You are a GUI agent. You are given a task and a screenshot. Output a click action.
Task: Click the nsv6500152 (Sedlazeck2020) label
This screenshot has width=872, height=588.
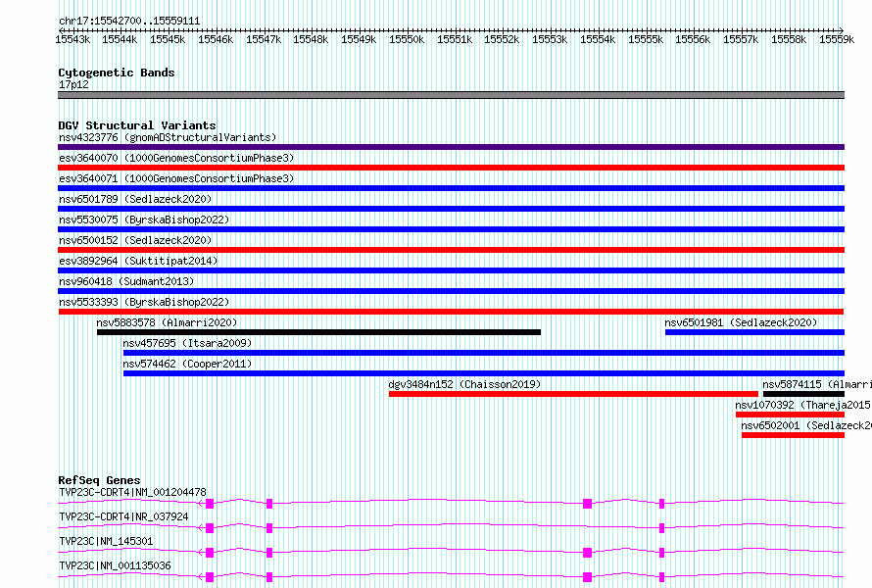click(x=135, y=240)
